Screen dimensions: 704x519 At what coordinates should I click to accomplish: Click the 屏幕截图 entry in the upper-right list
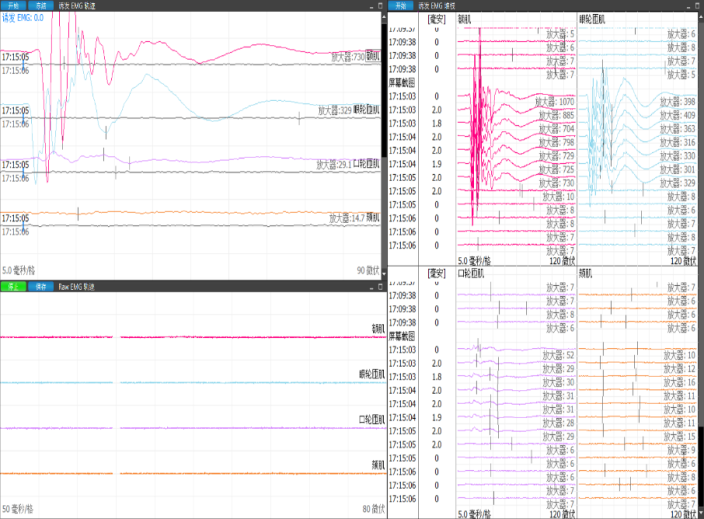coord(402,83)
